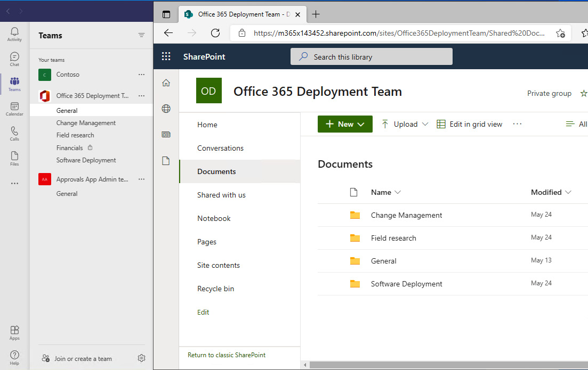Screen dimensions: 588x370
Task: Add page to favorites star icon
Action: tap(560, 34)
